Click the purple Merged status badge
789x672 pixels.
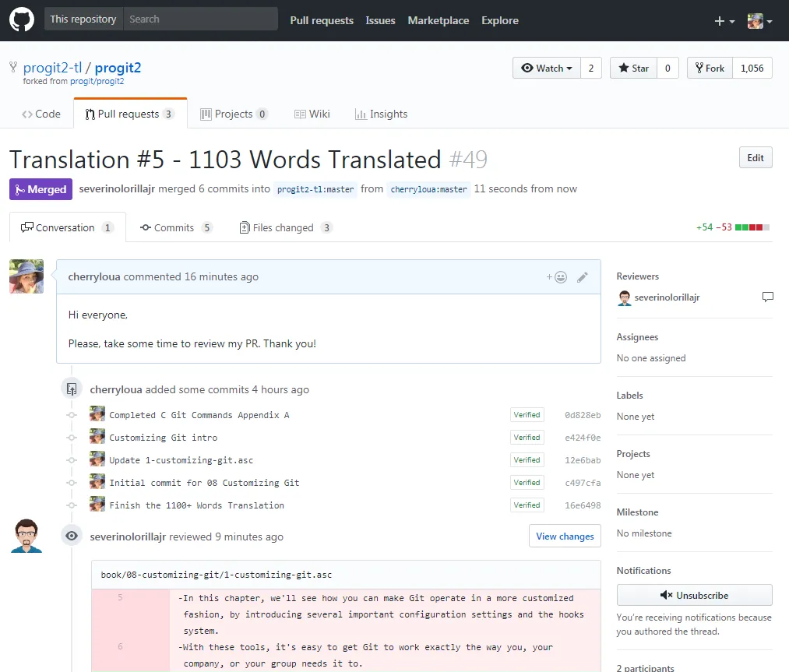coord(41,189)
